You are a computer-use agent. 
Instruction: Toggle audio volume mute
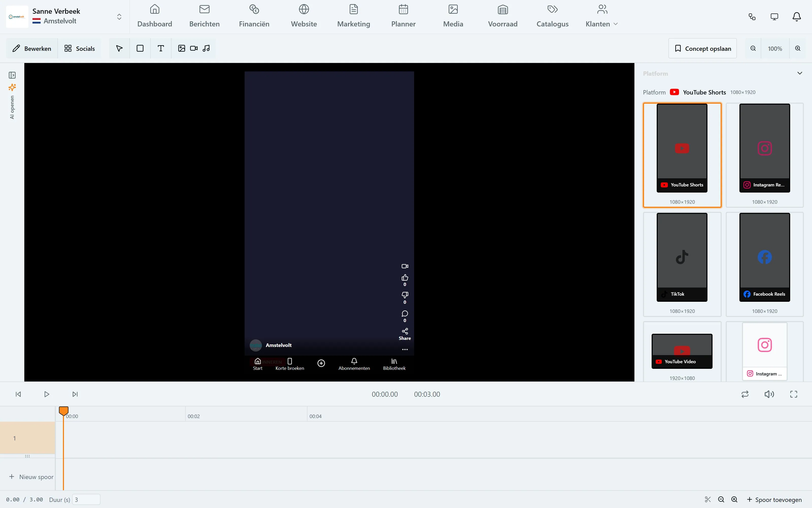click(x=769, y=394)
